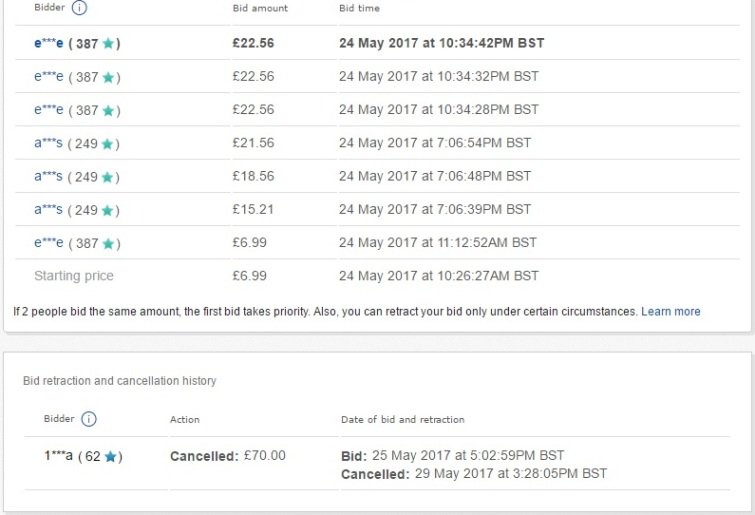Click the star icon in the £21.56 bid row
This screenshot has height=515, width=755.
[107, 143]
